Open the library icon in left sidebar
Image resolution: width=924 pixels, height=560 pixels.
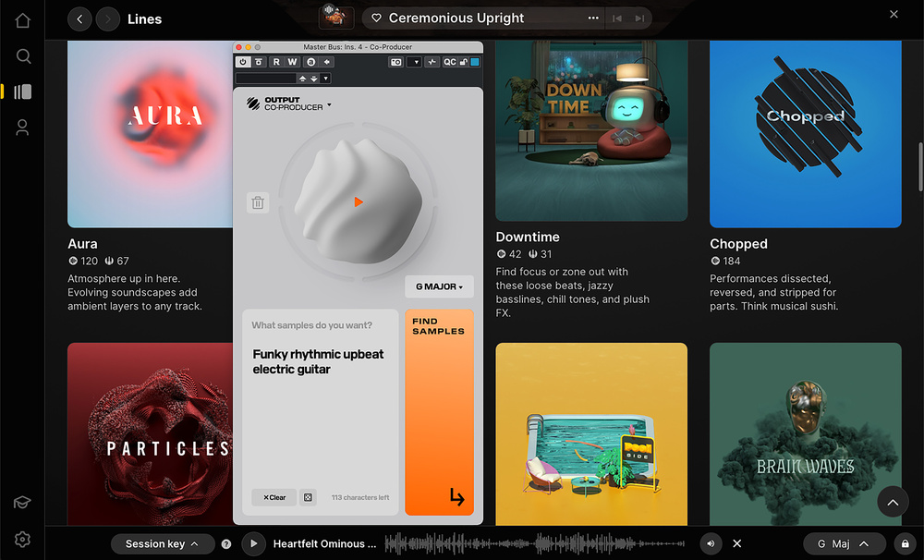[x=23, y=91]
